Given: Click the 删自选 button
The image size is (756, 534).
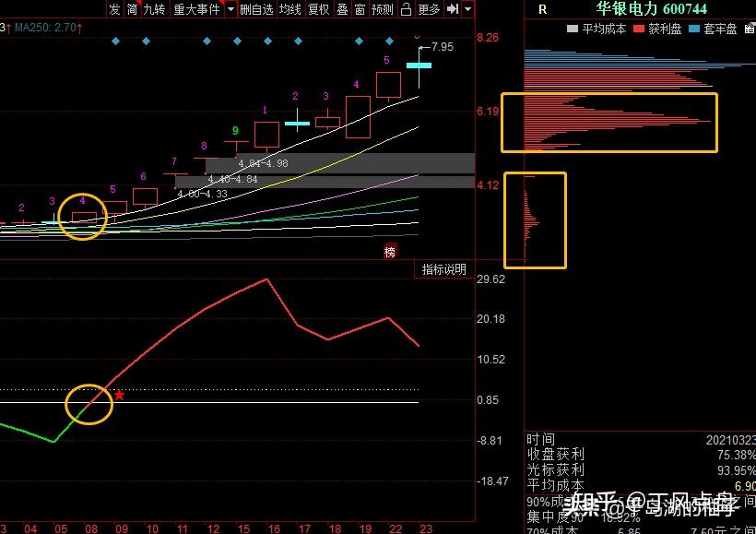Looking at the screenshot, I should point(257,9).
